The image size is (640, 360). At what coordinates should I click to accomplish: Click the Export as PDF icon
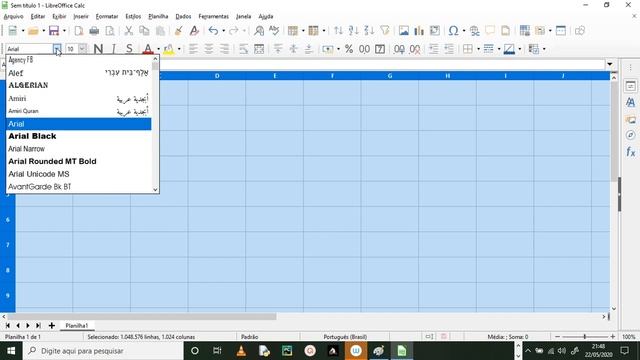pyautogui.click(x=78, y=31)
